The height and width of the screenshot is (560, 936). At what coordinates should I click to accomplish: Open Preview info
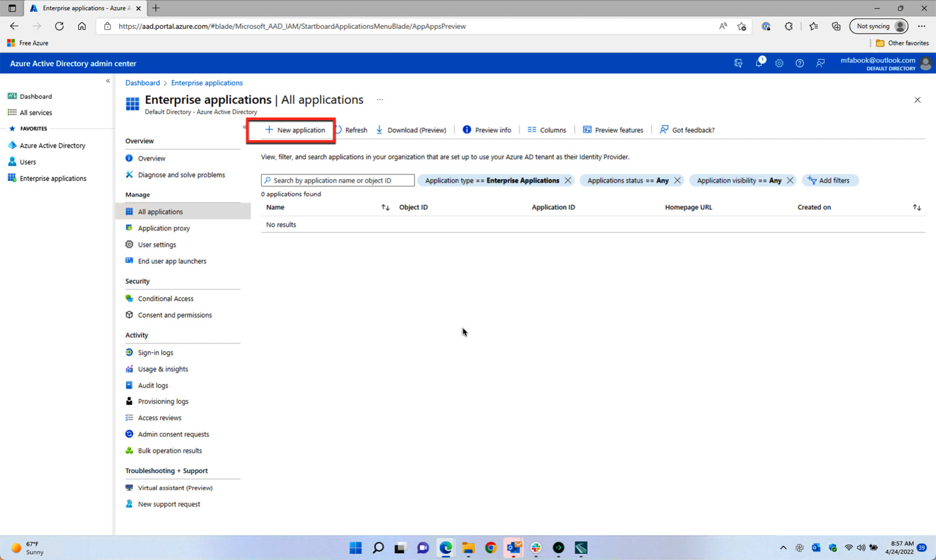(x=487, y=130)
